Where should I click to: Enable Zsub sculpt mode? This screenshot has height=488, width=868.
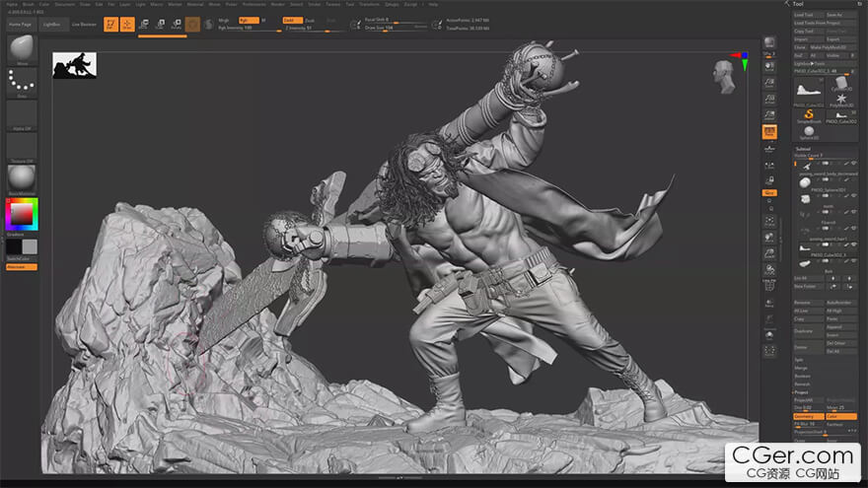click(310, 20)
